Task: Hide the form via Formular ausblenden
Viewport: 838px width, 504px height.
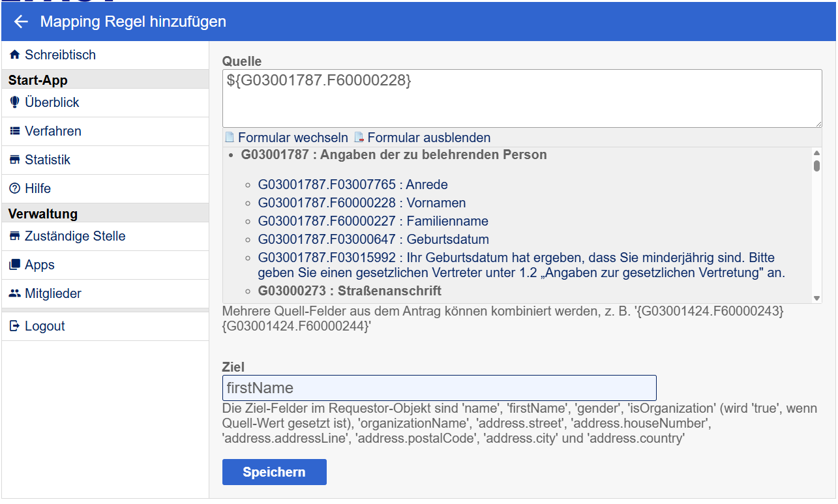Action: (x=428, y=138)
